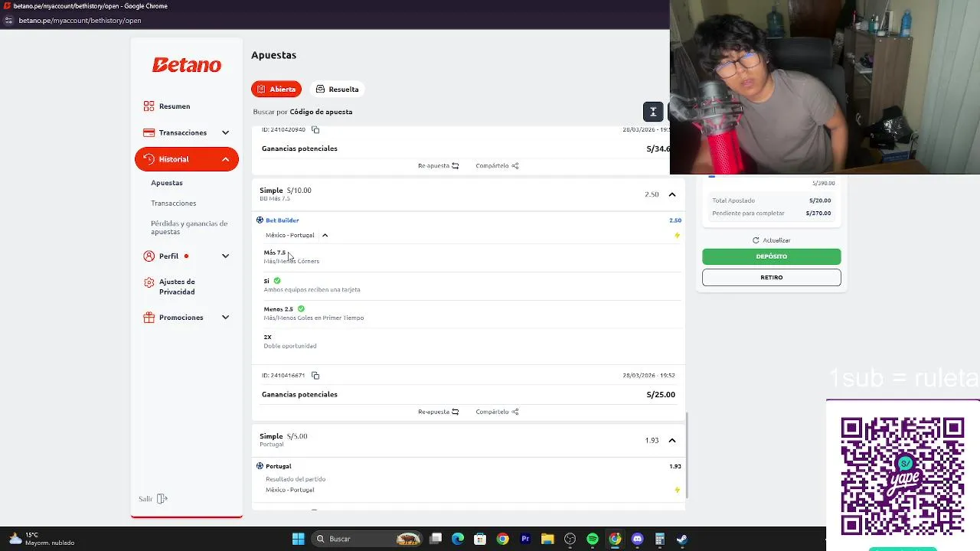980x551 pixels.
Task: Click the Bet Builder soccer ball icon
Action: coord(260,220)
